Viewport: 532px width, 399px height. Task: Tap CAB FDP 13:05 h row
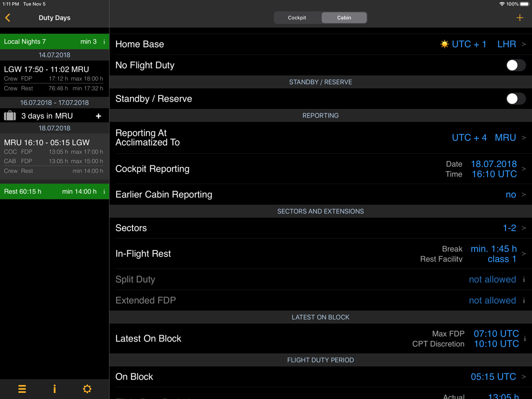click(x=53, y=161)
